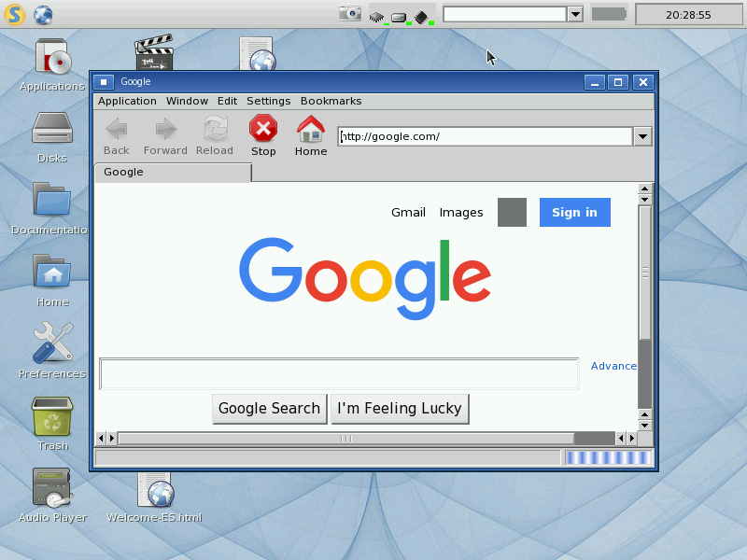The image size is (747, 560).
Task: Open the Edit menu
Action: [227, 101]
